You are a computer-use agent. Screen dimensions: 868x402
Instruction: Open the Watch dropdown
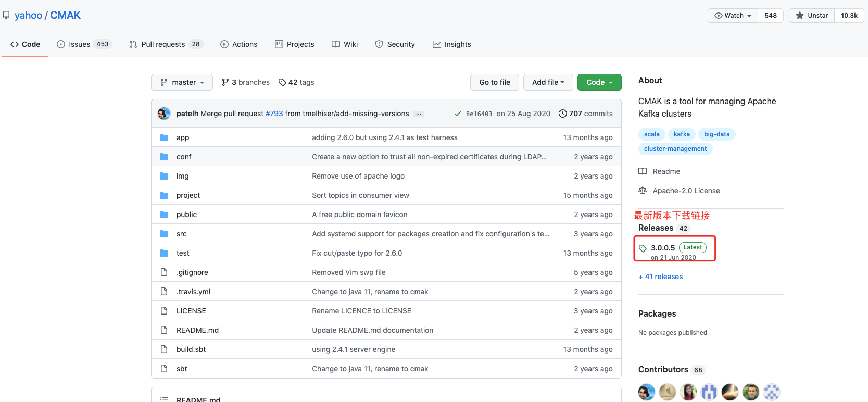[733, 16]
